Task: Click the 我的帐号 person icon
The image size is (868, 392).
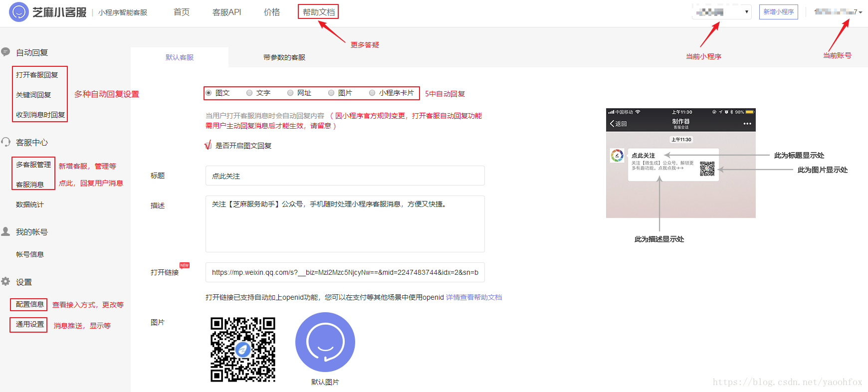Action: [6, 231]
